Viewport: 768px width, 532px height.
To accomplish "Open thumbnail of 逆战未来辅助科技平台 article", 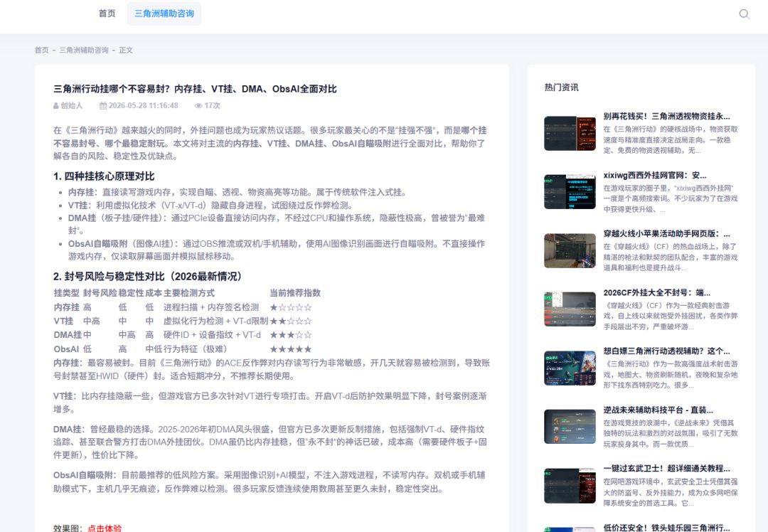I will pyautogui.click(x=570, y=427).
